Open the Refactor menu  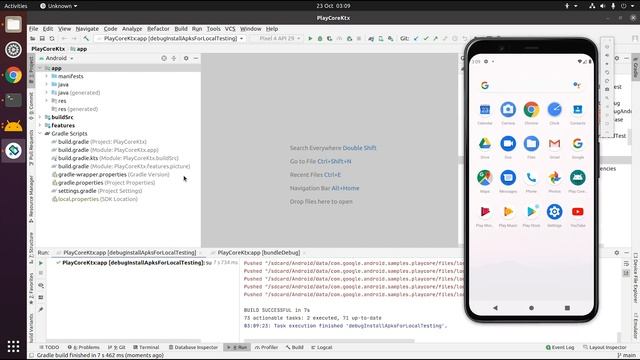pos(158,29)
